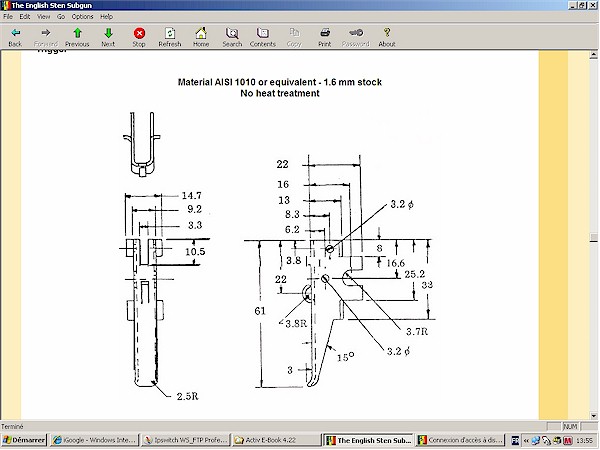Click the 3.7R radius label

click(417, 332)
